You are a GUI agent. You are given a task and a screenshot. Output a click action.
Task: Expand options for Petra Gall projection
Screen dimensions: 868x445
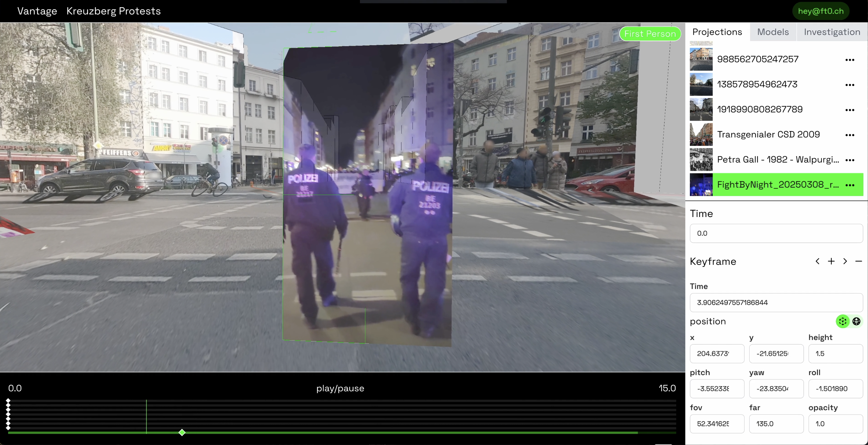pyautogui.click(x=850, y=160)
